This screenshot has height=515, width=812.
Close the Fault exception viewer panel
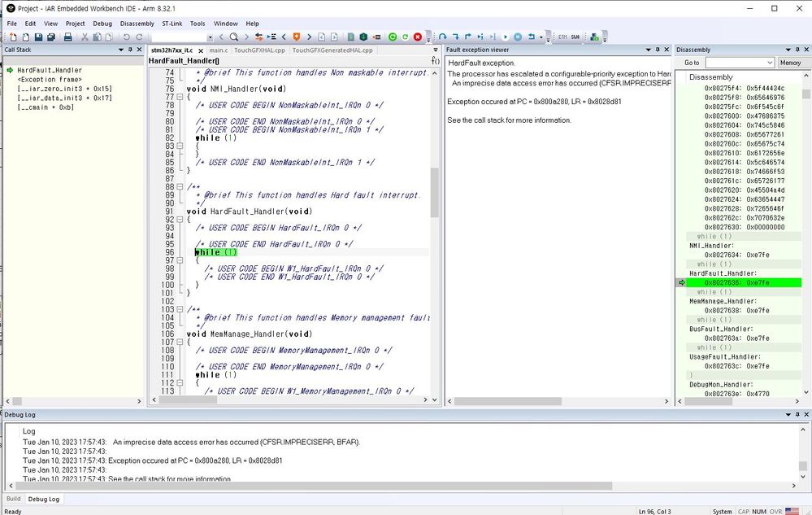pos(667,50)
